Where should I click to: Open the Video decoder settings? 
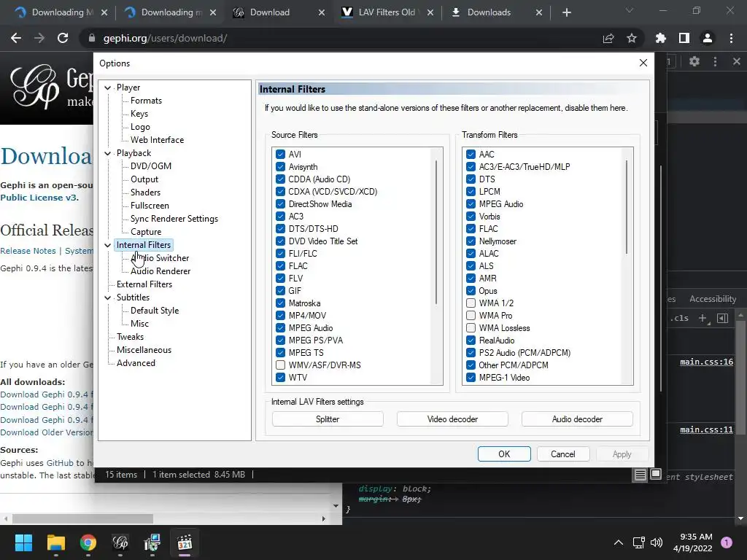point(452,419)
